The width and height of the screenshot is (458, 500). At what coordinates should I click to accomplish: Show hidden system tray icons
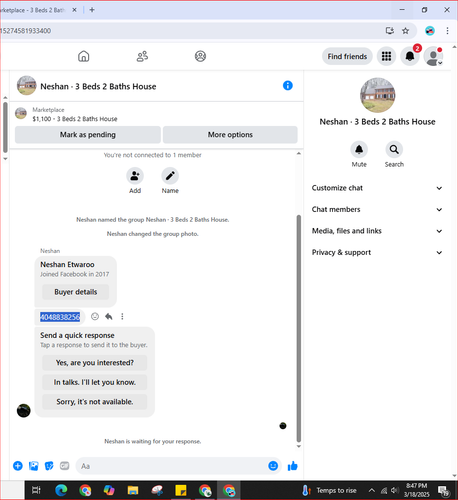click(x=372, y=490)
